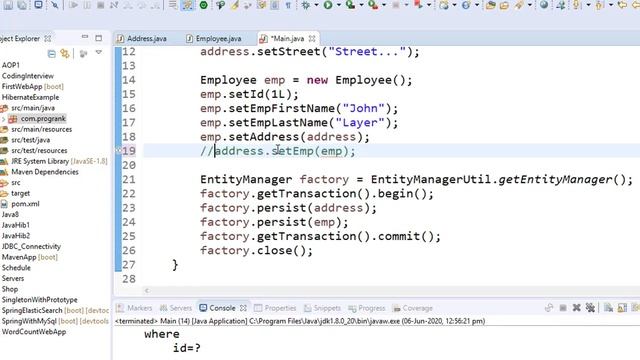Click the Previous Annotation arrow icon
This screenshot has width=640, height=360.
(x=599, y=5)
